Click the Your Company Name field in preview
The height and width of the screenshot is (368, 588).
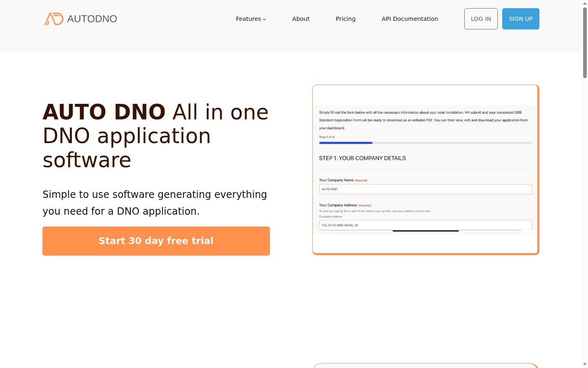click(x=425, y=189)
